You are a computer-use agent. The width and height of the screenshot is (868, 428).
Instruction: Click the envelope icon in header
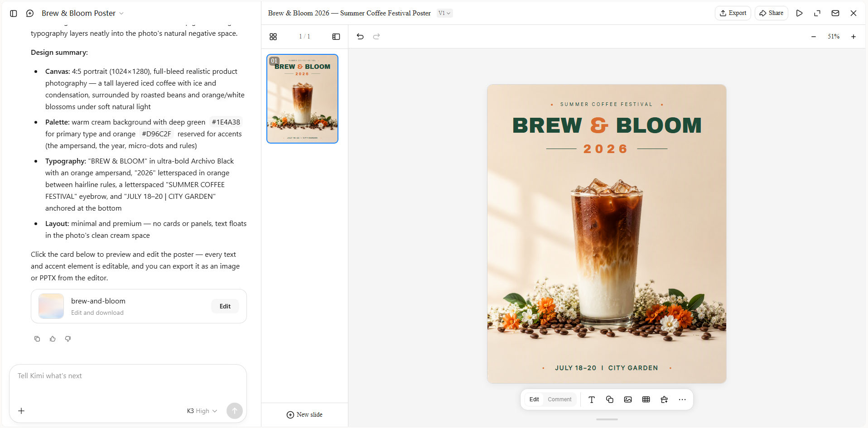click(835, 13)
